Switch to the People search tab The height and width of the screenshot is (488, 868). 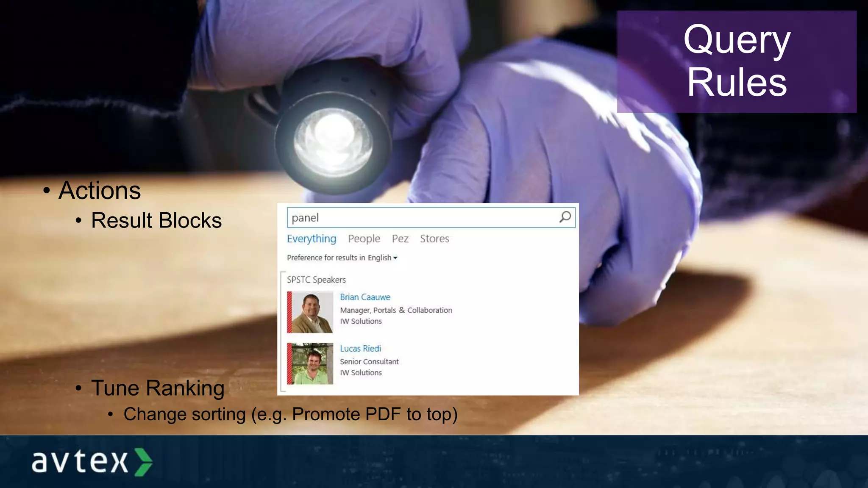364,239
